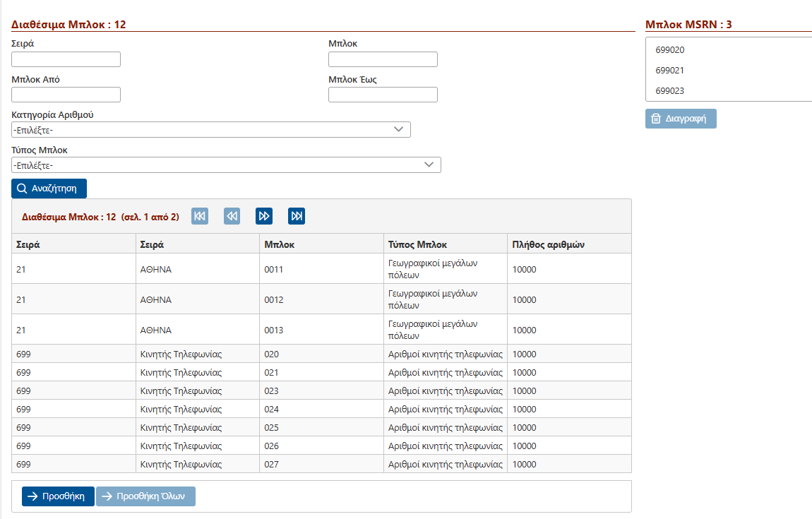This screenshot has height=519, width=812.
Task: Go to first page of results
Action: pos(200,216)
